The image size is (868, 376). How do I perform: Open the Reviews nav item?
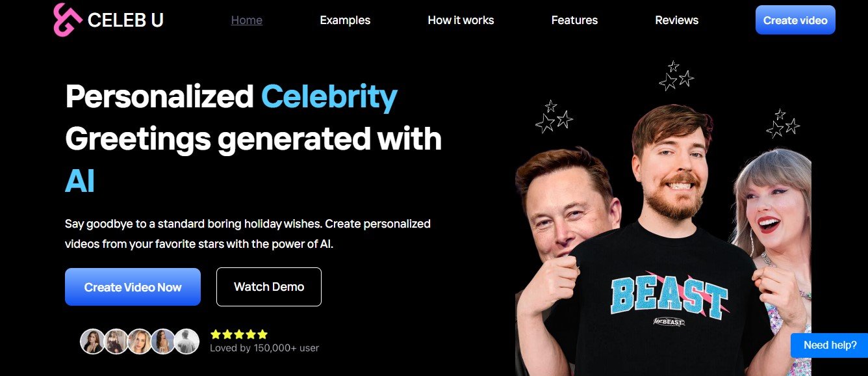pos(676,20)
